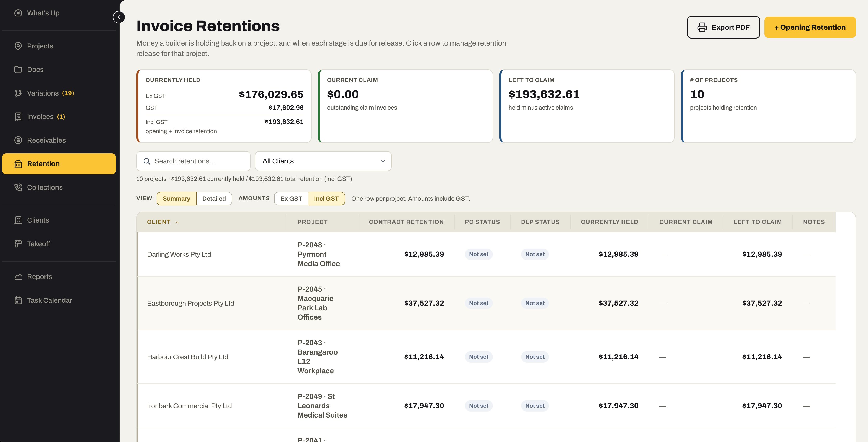868x442 pixels.
Task: Sort by Left to Claim column header
Action: click(x=757, y=222)
